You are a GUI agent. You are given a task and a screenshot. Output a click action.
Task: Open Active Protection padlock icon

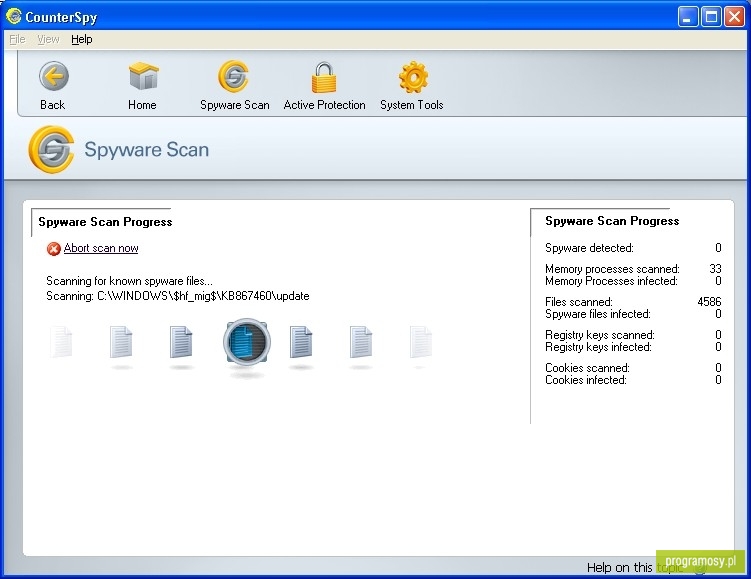point(324,77)
